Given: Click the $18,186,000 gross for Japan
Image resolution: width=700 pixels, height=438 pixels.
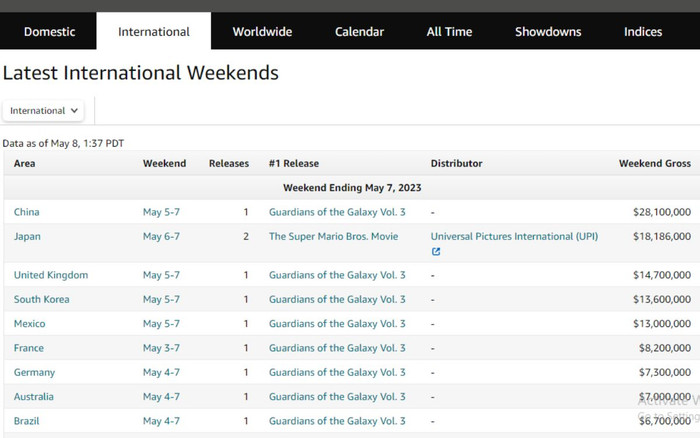Looking at the screenshot, I should (662, 237).
